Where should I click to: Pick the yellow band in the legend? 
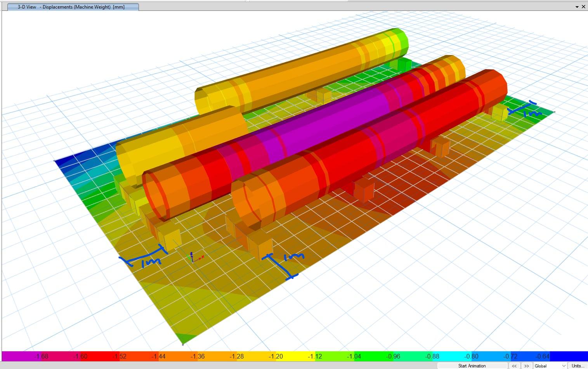[x=295, y=356]
